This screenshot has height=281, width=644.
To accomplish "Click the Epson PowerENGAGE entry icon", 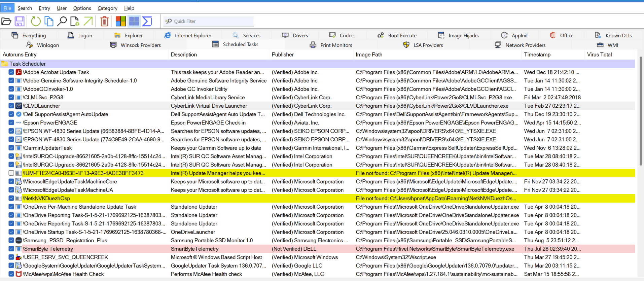I will (19, 122).
